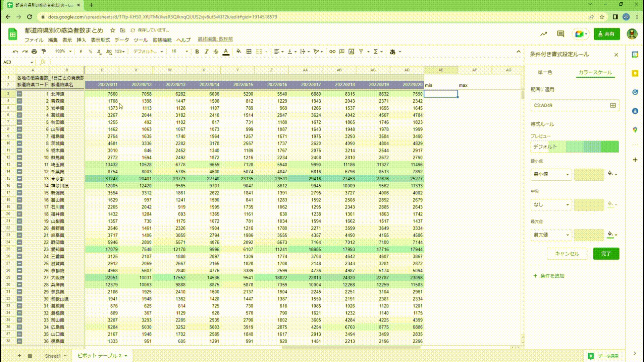Open the なし midpoint dropdown
Viewport: 644px width, 362px height.
pos(551,204)
